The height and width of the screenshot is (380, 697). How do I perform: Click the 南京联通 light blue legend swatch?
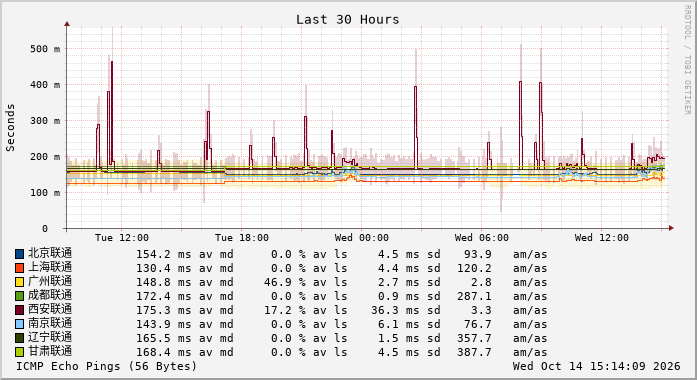[x=19, y=324]
